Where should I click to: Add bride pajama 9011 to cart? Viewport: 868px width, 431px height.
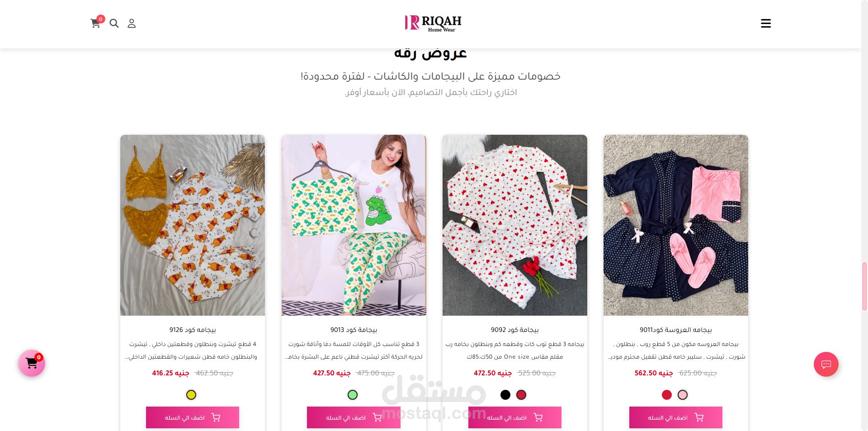676,417
